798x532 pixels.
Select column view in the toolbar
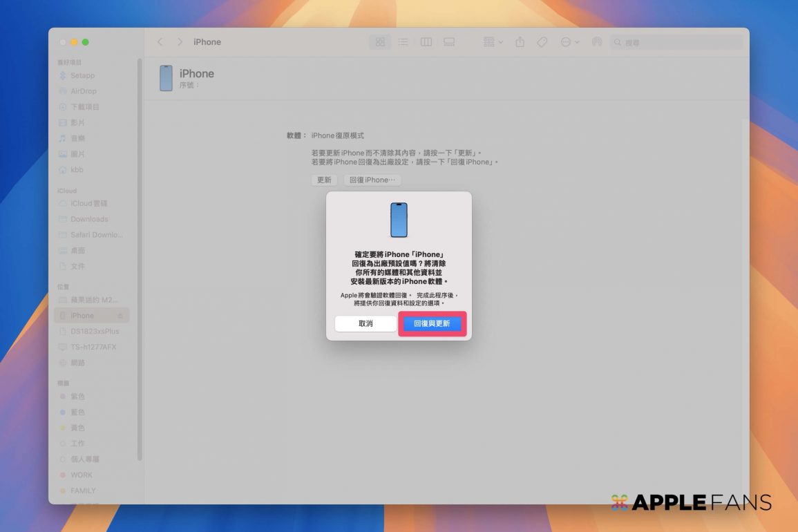(426, 42)
